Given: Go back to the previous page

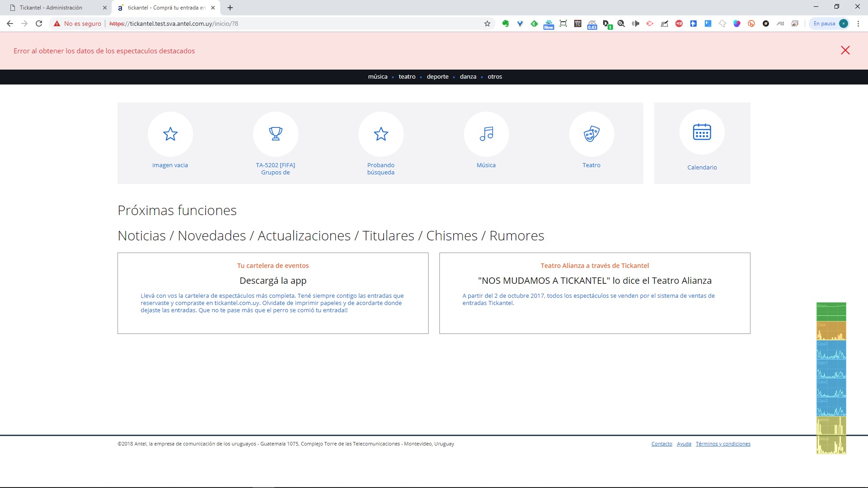Looking at the screenshot, I should pos(10,23).
